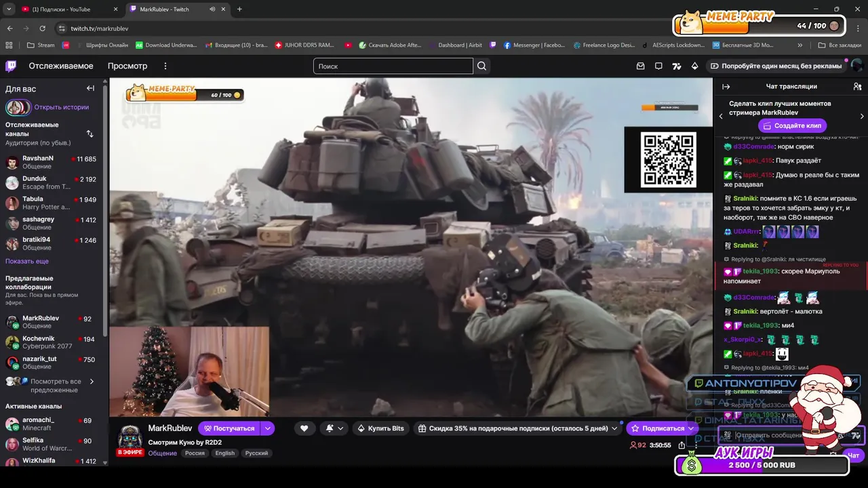The height and width of the screenshot is (488, 868).
Task: Show more bookmarks with the double chevron
Action: [x=800, y=45]
